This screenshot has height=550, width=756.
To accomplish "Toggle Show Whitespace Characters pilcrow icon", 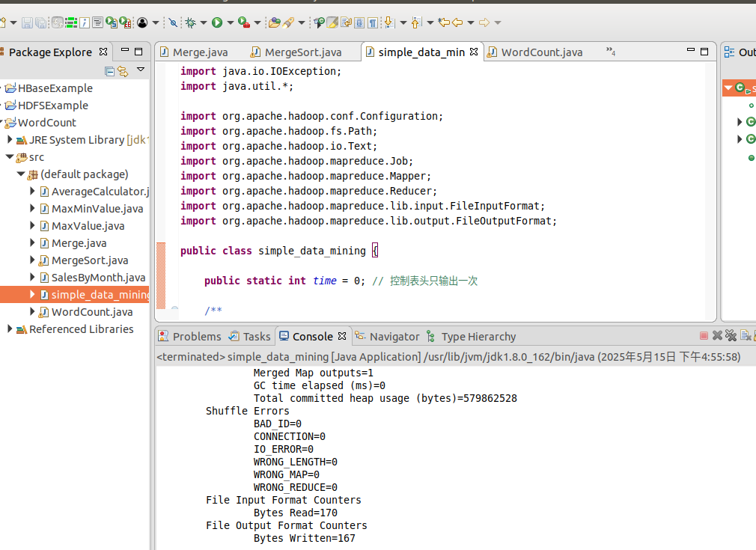I will click(x=372, y=23).
